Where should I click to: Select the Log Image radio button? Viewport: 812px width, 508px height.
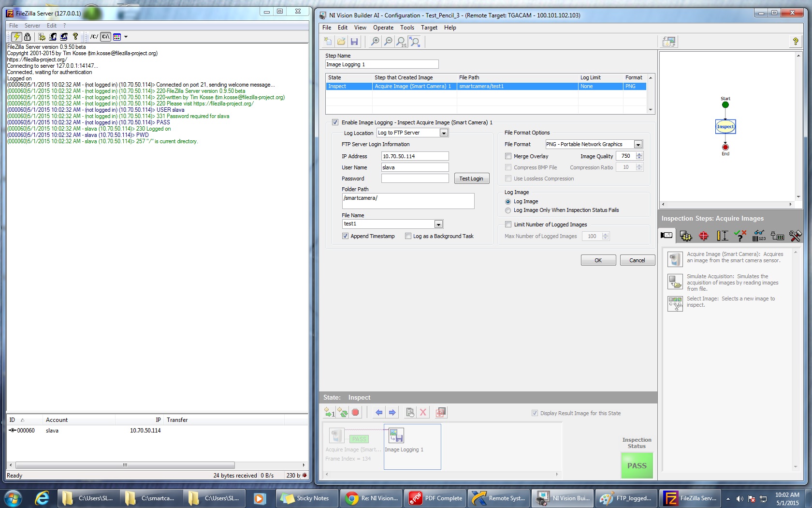point(508,202)
